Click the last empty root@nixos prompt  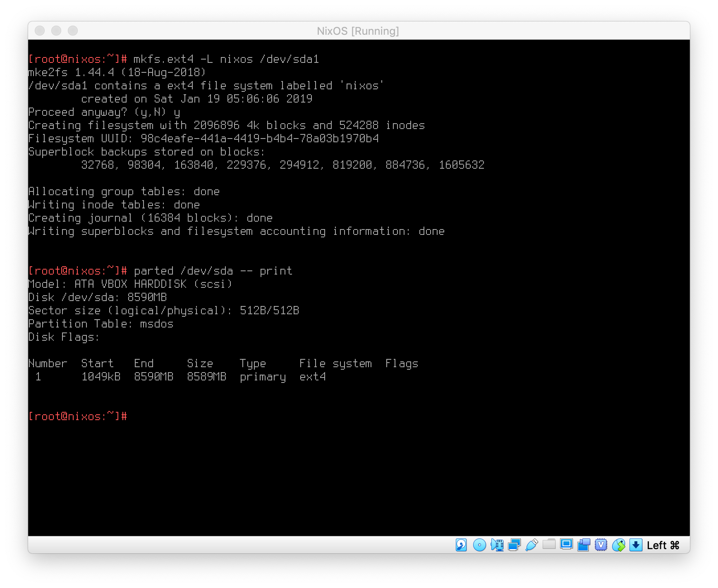78,416
